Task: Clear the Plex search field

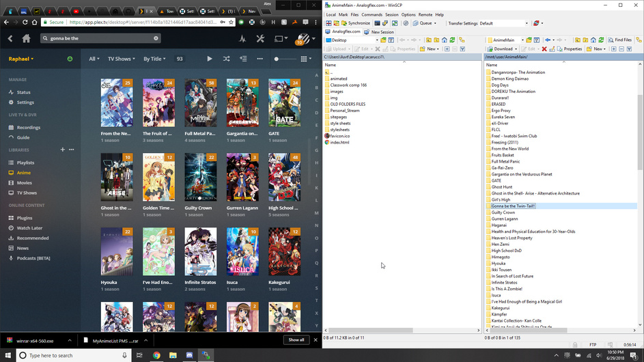Action: [156, 38]
